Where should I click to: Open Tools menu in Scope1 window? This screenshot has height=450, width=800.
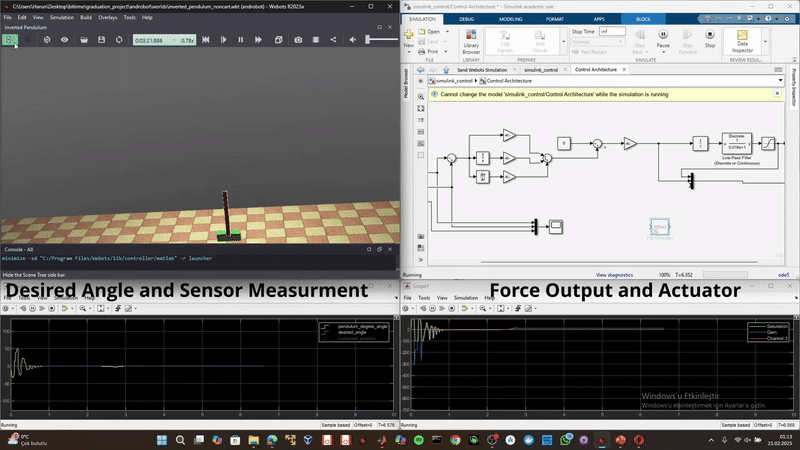pyautogui.click(x=424, y=297)
